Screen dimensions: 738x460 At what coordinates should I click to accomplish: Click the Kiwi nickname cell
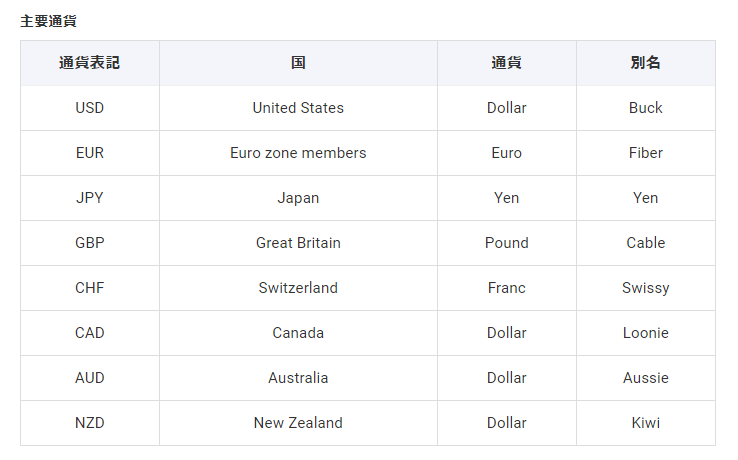pos(646,423)
